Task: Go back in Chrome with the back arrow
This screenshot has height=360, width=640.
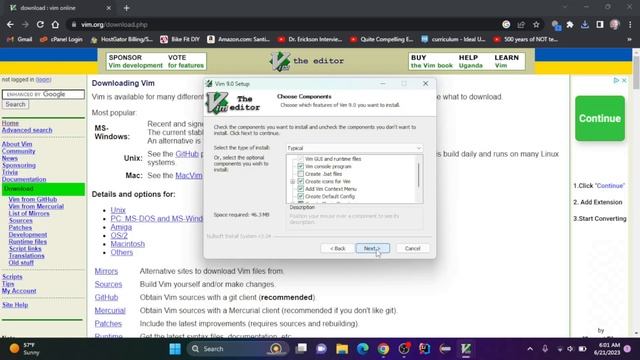Action: click(x=10, y=24)
